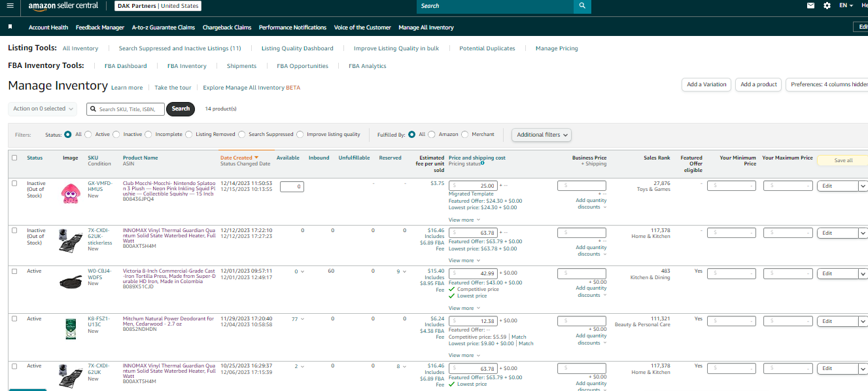Open the hamburger main menu
This screenshot has width=868, height=391.
coord(10,5)
